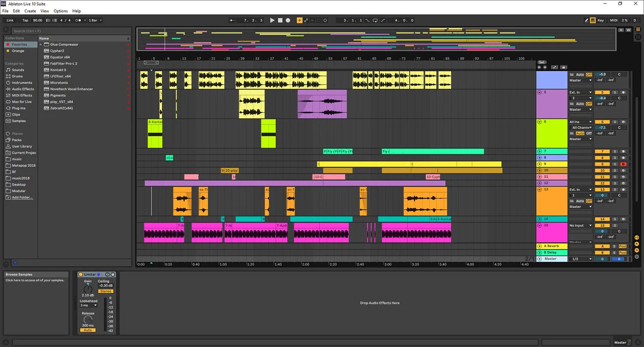Click the Link button
The width and height of the screenshot is (644, 347).
pyautogui.click(x=10, y=20)
